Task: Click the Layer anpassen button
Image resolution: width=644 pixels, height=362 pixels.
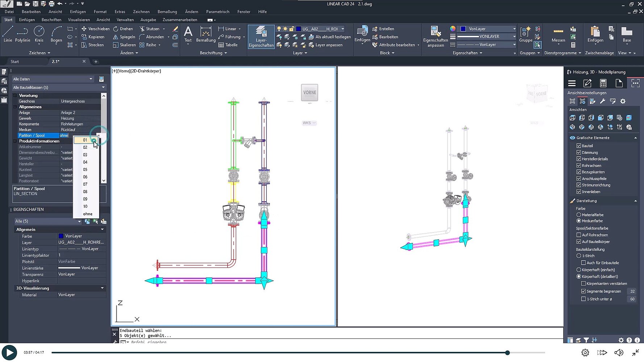Action: click(325, 45)
